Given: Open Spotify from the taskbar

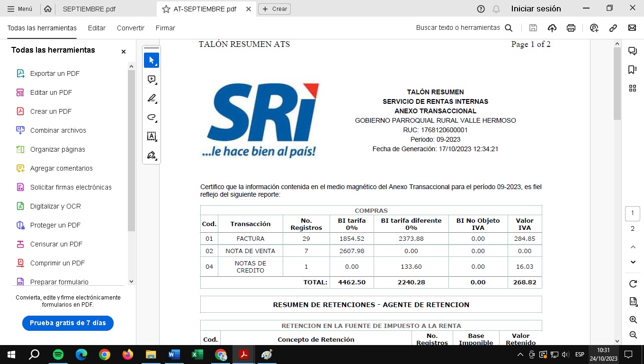Looking at the screenshot, I should (58, 355).
